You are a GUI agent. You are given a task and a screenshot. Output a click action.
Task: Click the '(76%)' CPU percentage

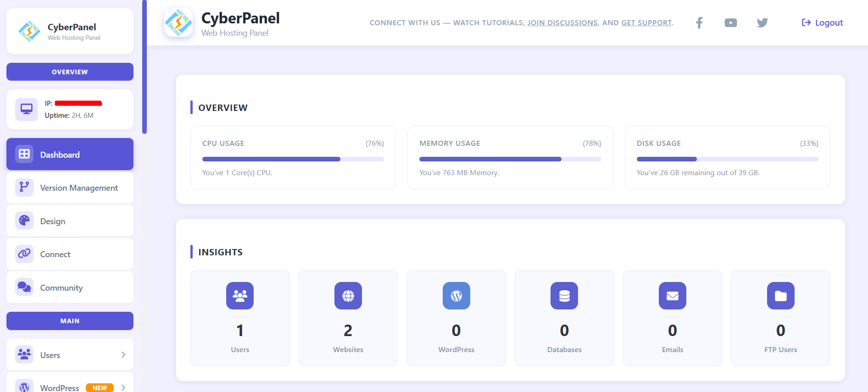[375, 144]
